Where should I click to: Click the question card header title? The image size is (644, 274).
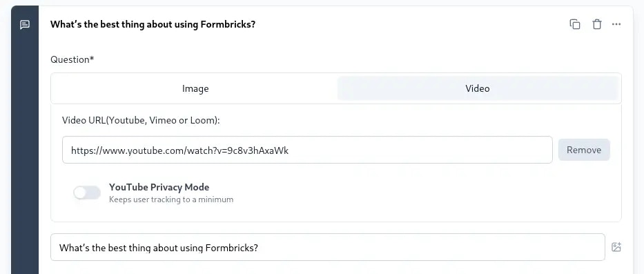(153, 24)
